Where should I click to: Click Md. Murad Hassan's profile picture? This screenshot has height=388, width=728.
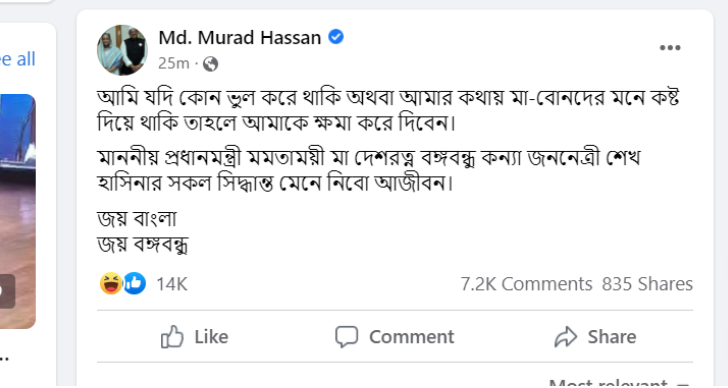point(122,50)
